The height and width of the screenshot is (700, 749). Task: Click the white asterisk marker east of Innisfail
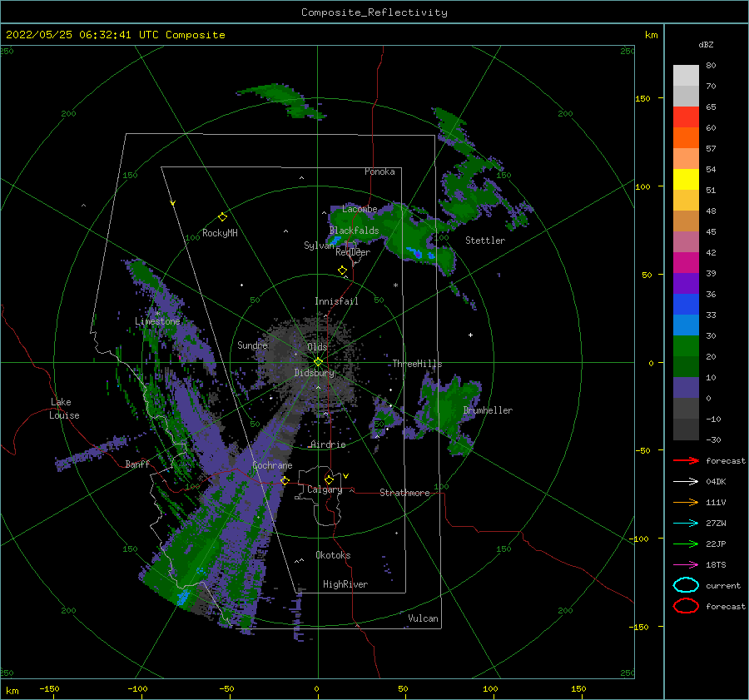395,285
